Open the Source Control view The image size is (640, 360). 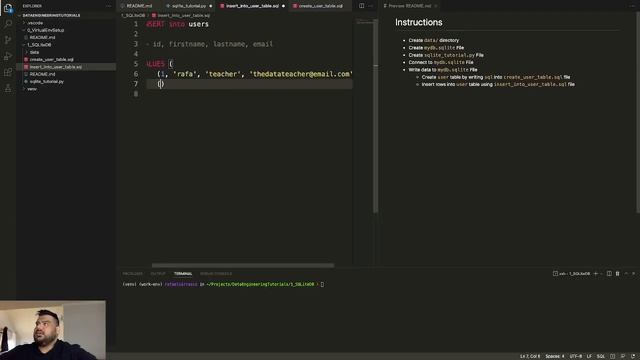pyautogui.click(x=8, y=40)
